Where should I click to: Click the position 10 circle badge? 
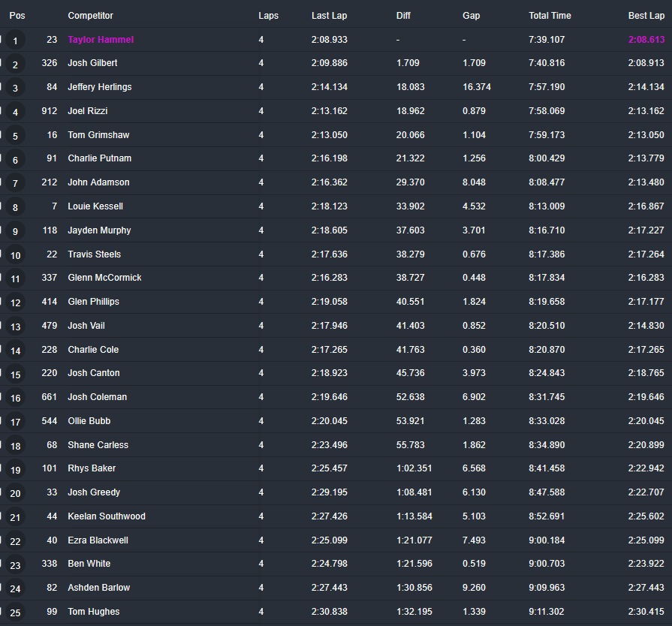coord(16,255)
